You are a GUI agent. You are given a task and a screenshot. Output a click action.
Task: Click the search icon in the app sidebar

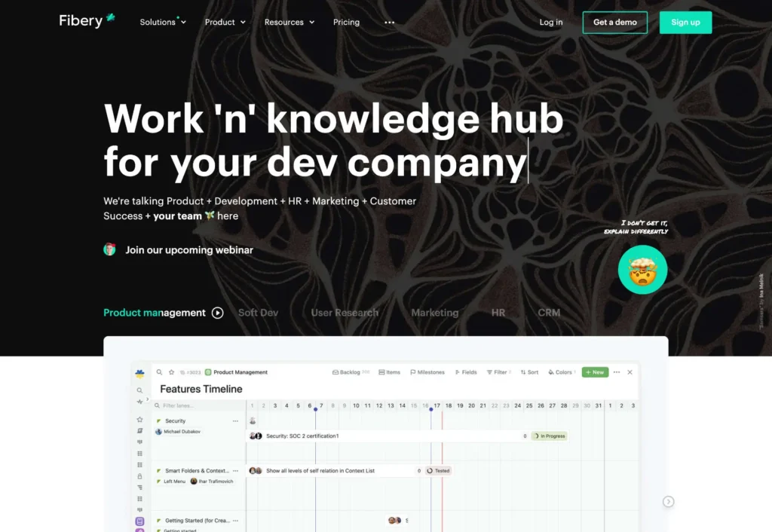[x=139, y=391]
